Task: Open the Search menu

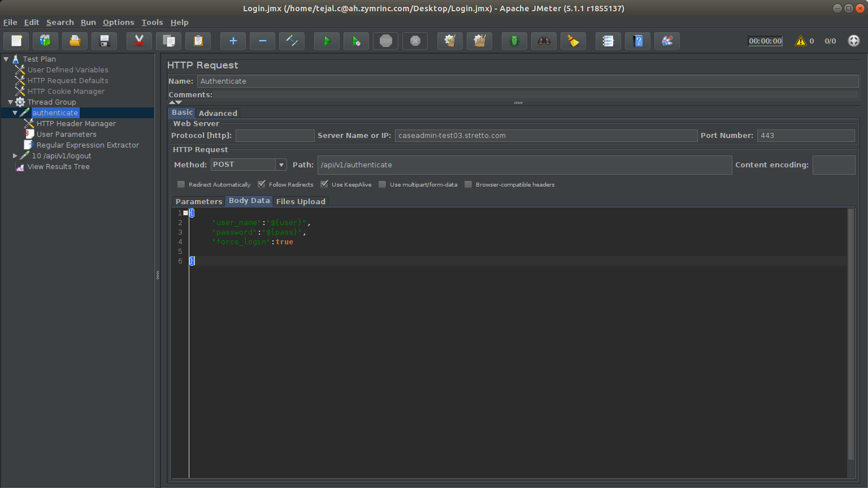Action: (x=60, y=23)
